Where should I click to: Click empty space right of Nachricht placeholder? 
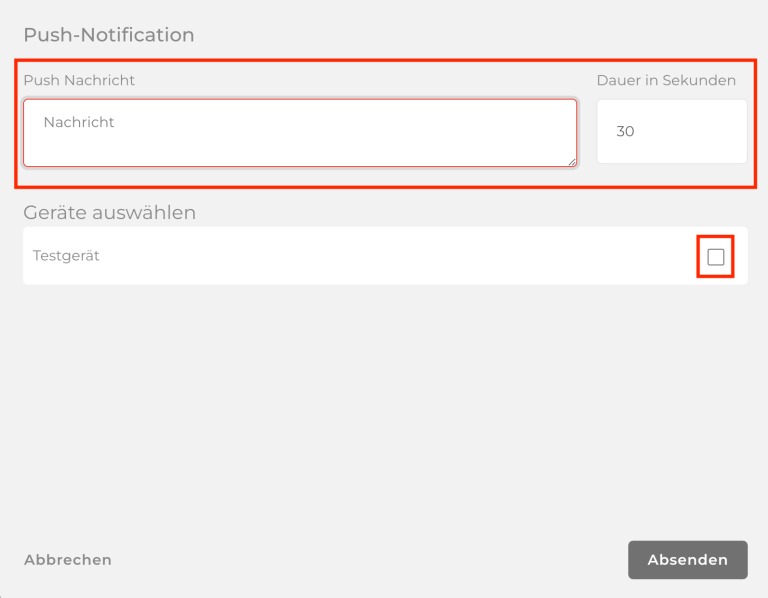coord(350,122)
